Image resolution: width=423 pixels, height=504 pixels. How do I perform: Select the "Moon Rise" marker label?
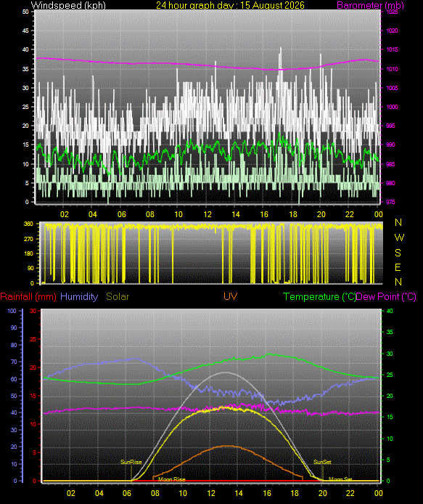171,479
